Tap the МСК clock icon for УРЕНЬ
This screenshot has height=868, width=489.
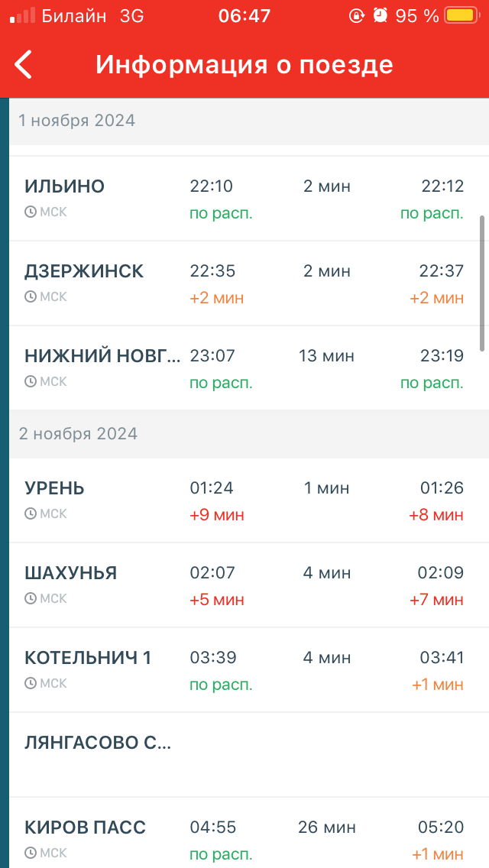tap(32, 513)
